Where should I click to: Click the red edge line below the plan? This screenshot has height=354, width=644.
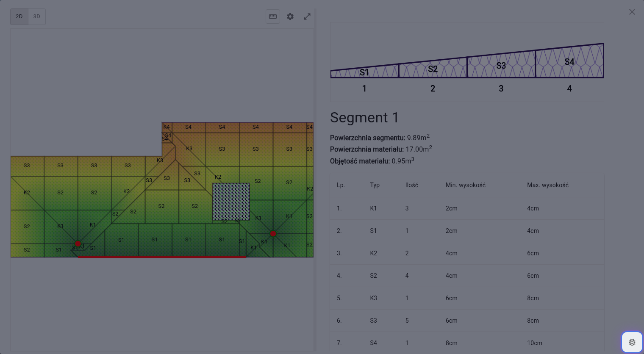[162, 257]
